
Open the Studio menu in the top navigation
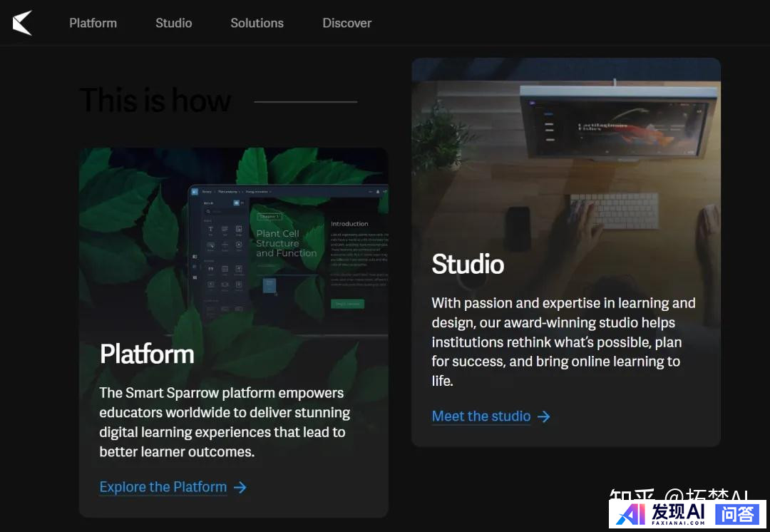click(x=173, y=23)
